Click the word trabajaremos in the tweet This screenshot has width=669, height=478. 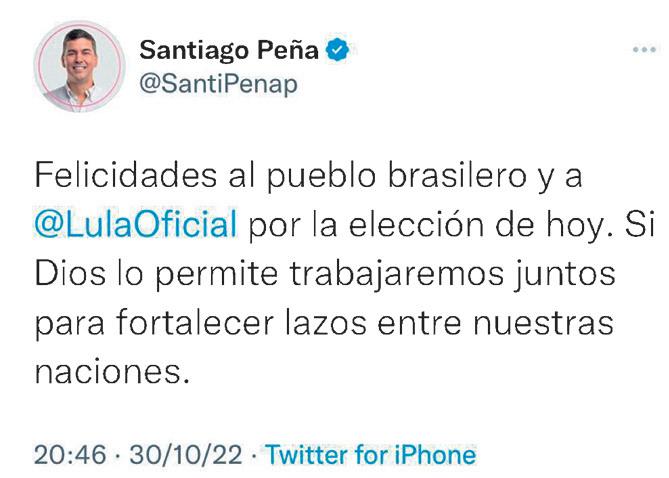coord(397,274)
